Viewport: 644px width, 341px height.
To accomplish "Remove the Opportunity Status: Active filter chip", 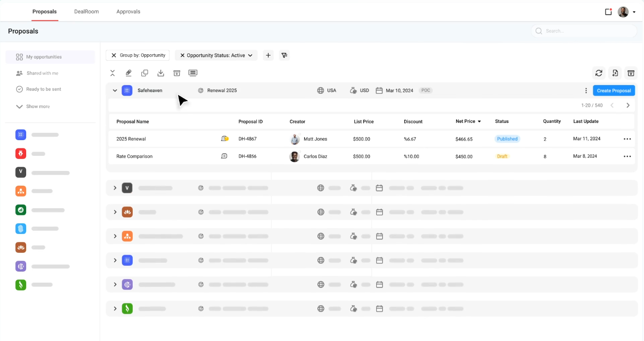I will click(182, 55).
